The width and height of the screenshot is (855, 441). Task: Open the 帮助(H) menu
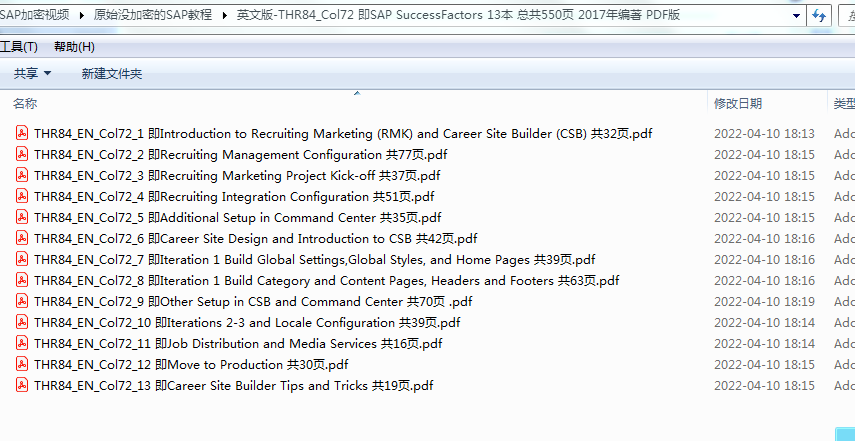click(x=74, y=47)
